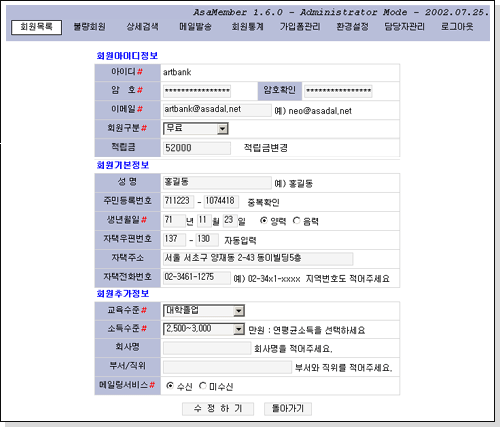Focus the empty 부서/직위 input field
The height and width of the screenshot is (428, 500).
[227, 367]
